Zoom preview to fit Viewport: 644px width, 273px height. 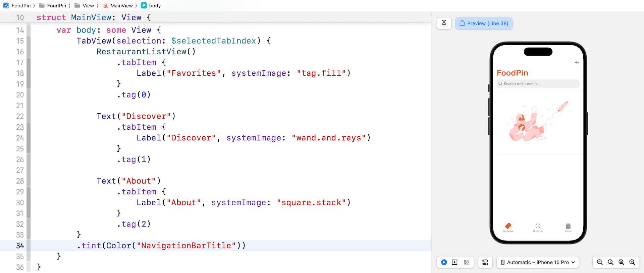[621, 262]
